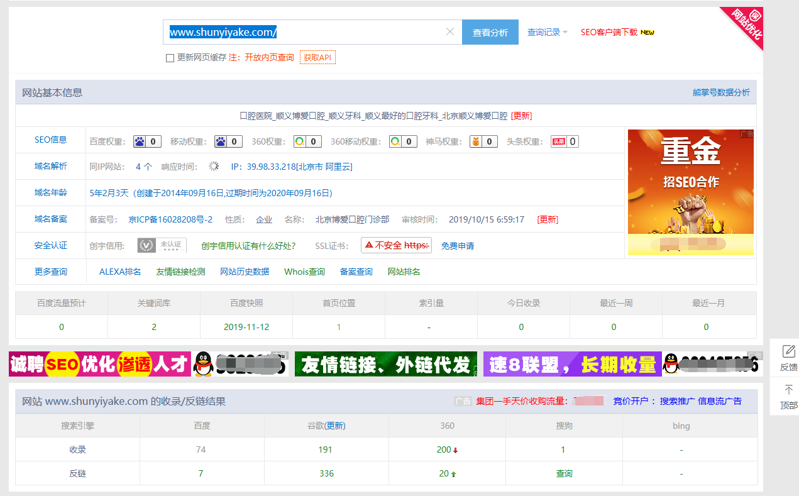Click the 百度快照 date 2019-11-12
This screenshot has height=496, width=799.
tap(246, 327)
